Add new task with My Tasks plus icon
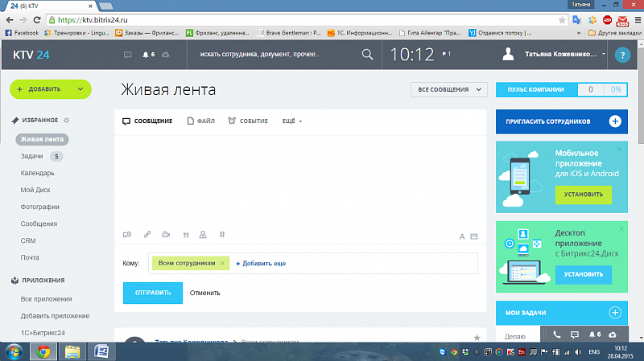644x361 pixels. [615, 313]
